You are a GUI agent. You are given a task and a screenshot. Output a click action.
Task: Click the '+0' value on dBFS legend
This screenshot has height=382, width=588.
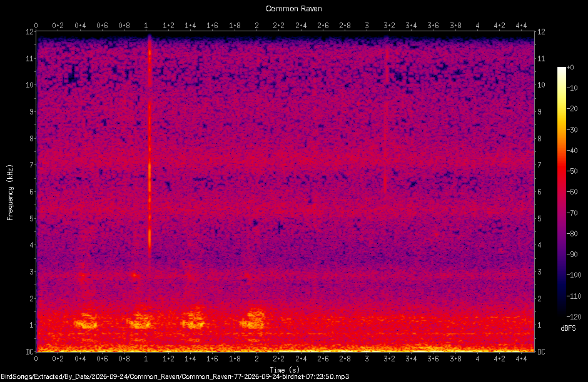(x=570, y=68)
